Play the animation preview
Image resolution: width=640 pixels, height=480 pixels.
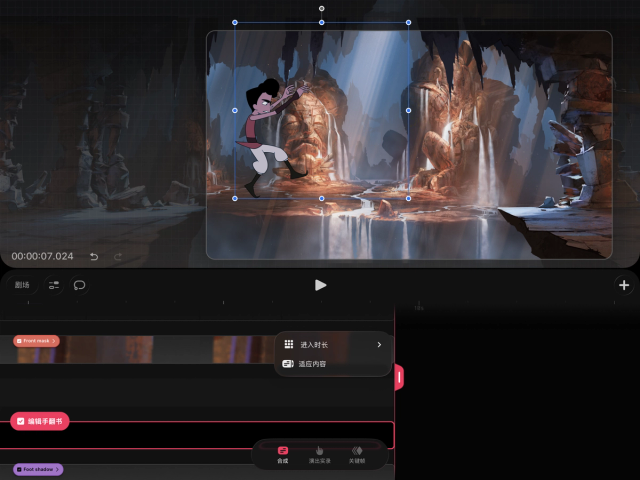pyautogui.click(x=320, y=285)
